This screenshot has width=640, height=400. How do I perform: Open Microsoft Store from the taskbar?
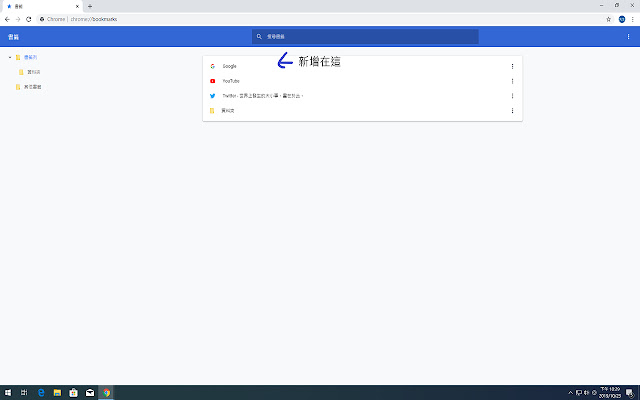(x=73, y=393)
